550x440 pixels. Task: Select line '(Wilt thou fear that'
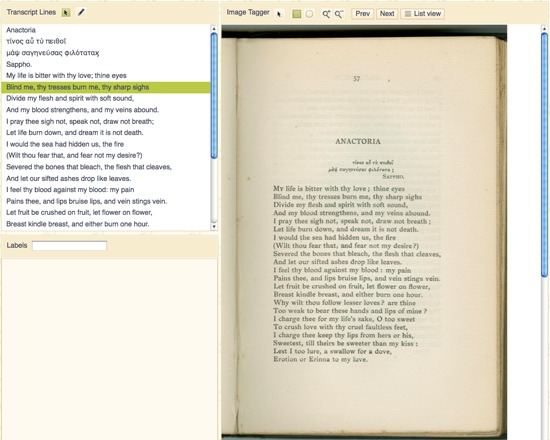106,156
